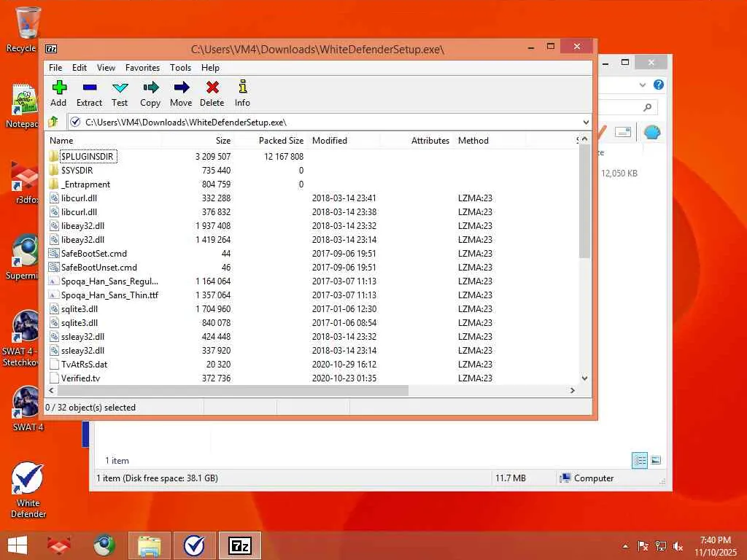Sort by Name column header
747x560 pixels.
click(104, 141)
